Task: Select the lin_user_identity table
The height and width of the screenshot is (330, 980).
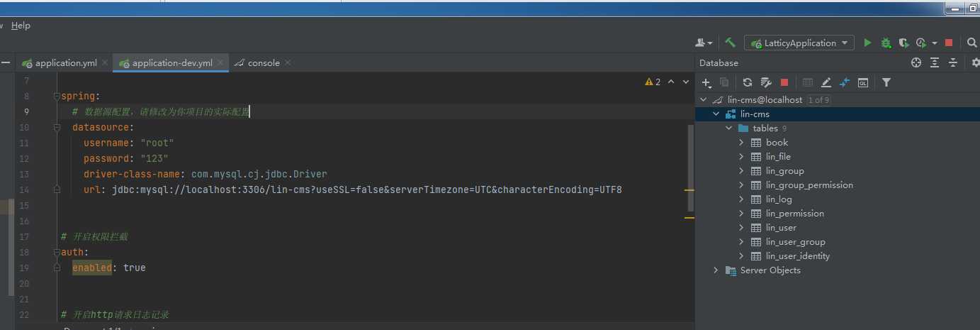Action: (x=798, y=256)
